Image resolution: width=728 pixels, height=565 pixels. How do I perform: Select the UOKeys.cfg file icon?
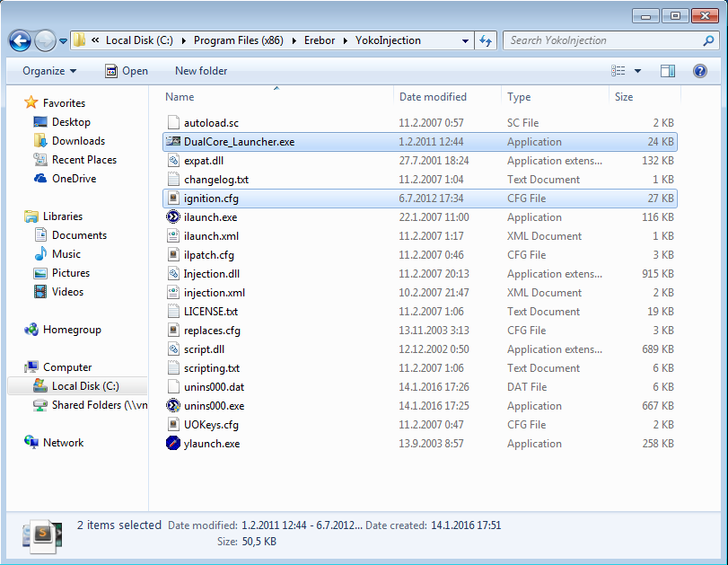pyautogui.click(x=173, y=425)
